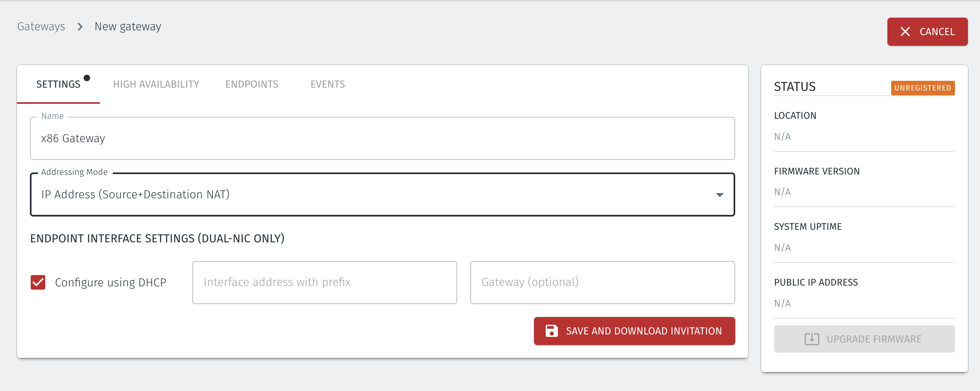
Task: Click Save and Download Invitation button
Action: [x=634, y=331]
